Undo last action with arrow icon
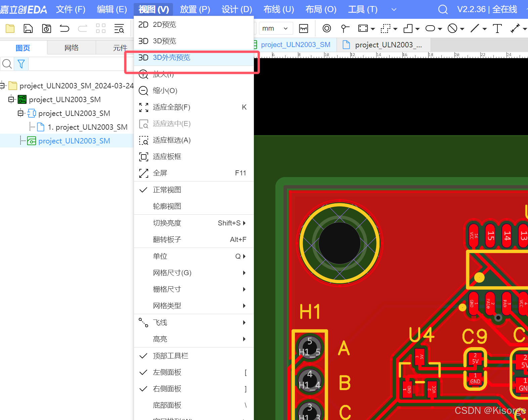This screenshot has width=528, height=420. pyautogui.click(x=64, y=29)
